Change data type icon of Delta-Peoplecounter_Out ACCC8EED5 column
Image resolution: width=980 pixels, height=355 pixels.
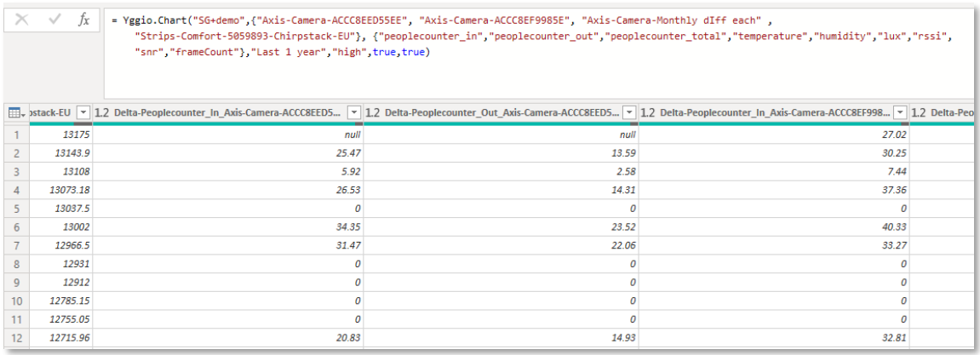373,113
